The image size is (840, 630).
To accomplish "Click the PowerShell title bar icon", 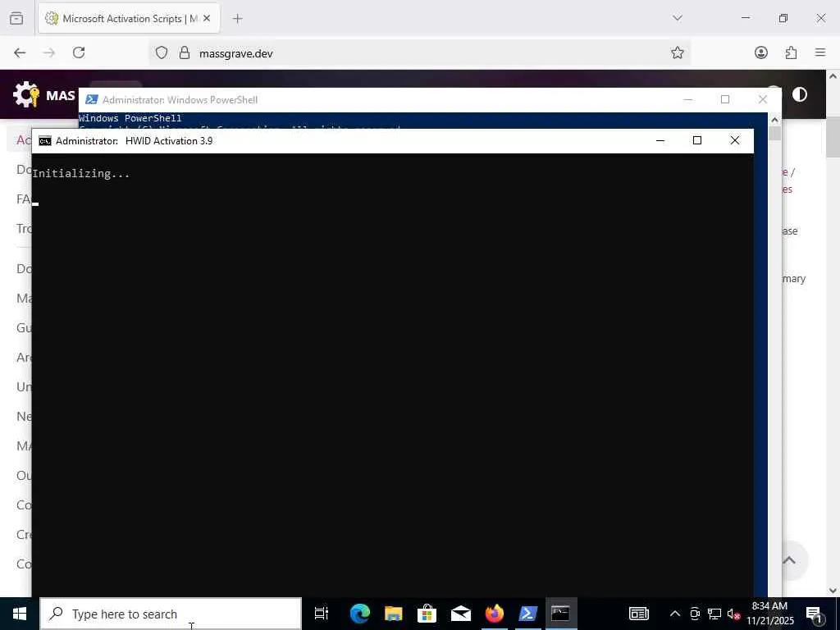I will coord(92,99).
